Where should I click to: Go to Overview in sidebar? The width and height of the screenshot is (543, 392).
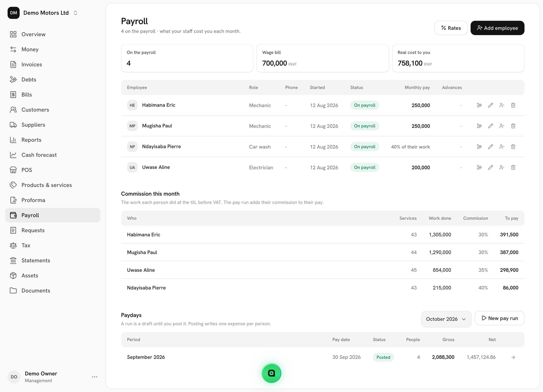point(53,34)
